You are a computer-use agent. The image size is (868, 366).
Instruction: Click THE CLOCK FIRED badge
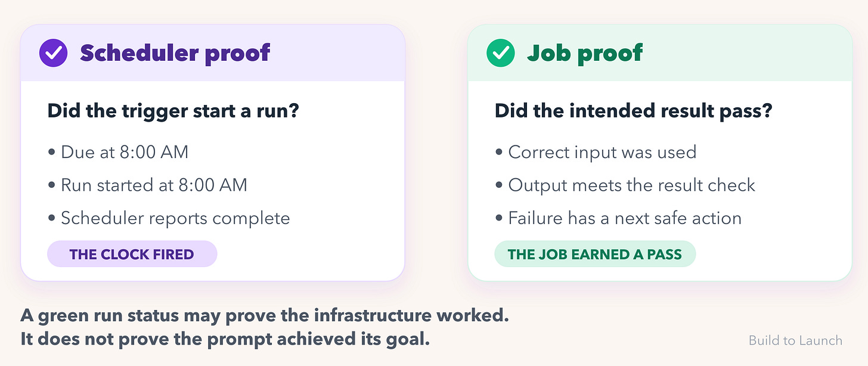[x=132, y=254]
